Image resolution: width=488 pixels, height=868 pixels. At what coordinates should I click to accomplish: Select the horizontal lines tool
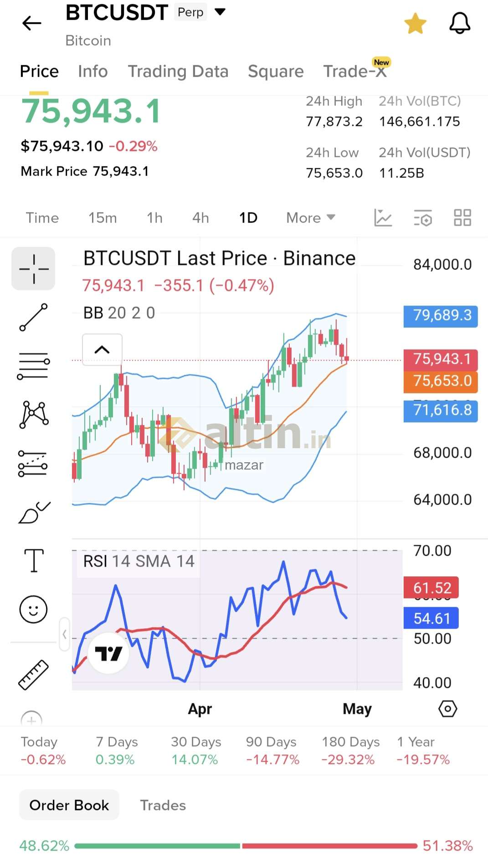pyautogui.click(x=33, y=366)
